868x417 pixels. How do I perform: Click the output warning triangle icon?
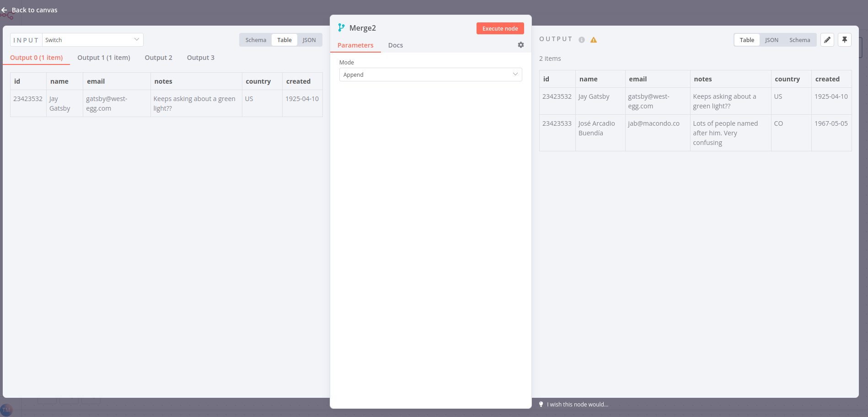pyautogui.click(x=594, y=40)
